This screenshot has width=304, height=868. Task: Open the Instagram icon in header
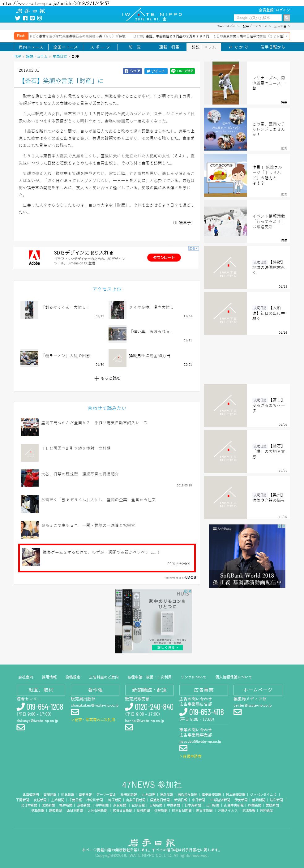click(40, 18)
